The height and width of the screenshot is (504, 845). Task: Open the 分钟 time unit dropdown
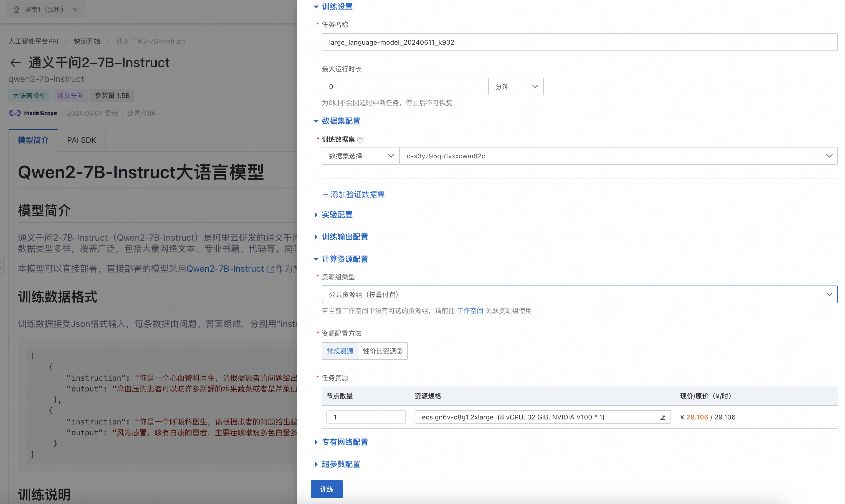click(x=516, y=86)
